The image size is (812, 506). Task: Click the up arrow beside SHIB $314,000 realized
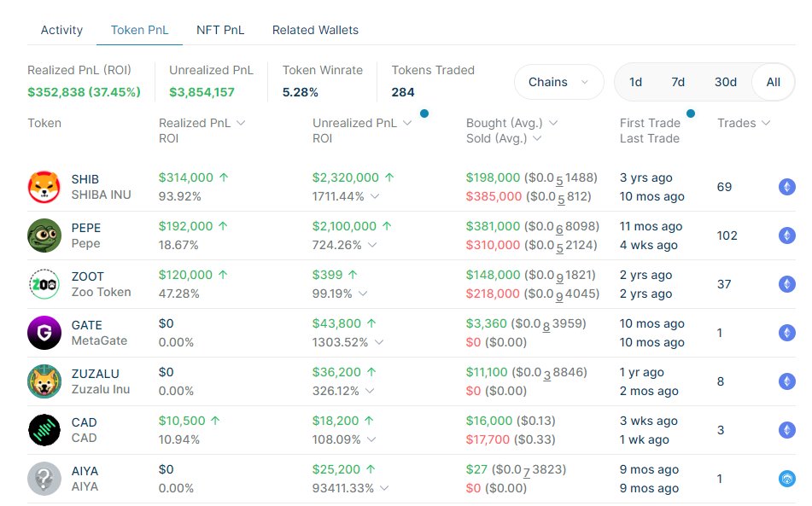(224, 177)
